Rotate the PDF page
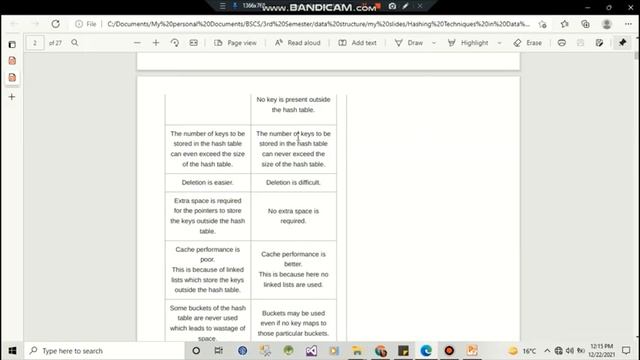The width and height of the screenshot is (640, 360). [175, 43]
